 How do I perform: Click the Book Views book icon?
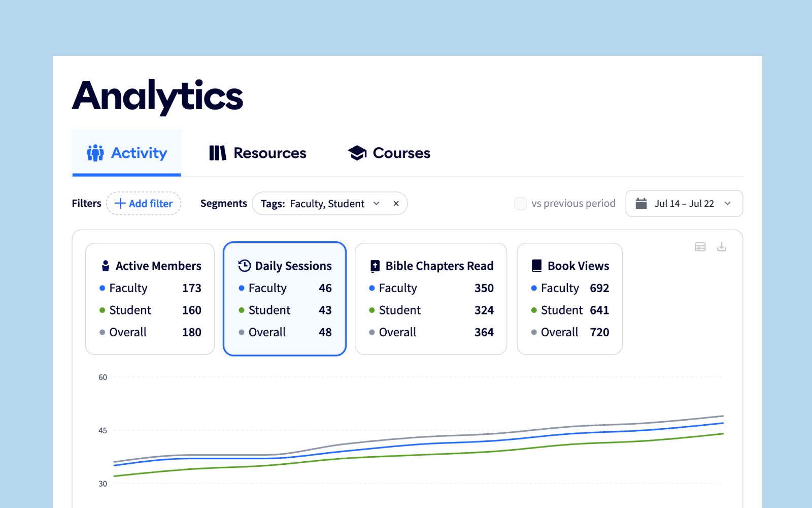click(x=536, y=266)
